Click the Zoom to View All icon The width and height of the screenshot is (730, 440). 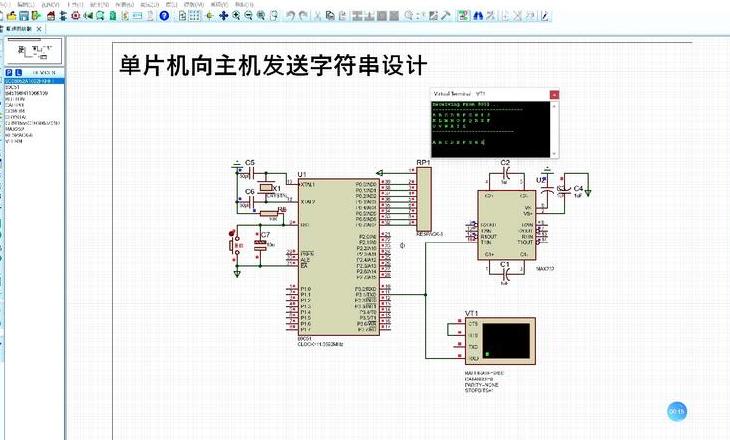point(261,16)
